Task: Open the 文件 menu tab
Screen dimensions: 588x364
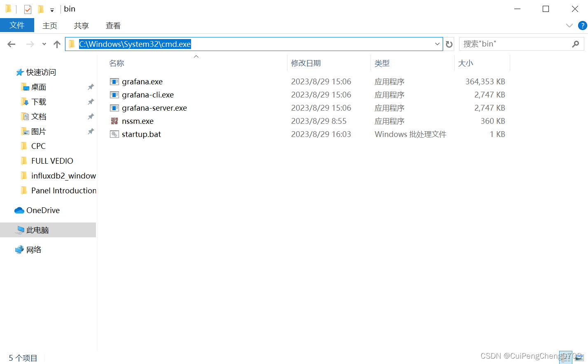Action: point(17,26)
